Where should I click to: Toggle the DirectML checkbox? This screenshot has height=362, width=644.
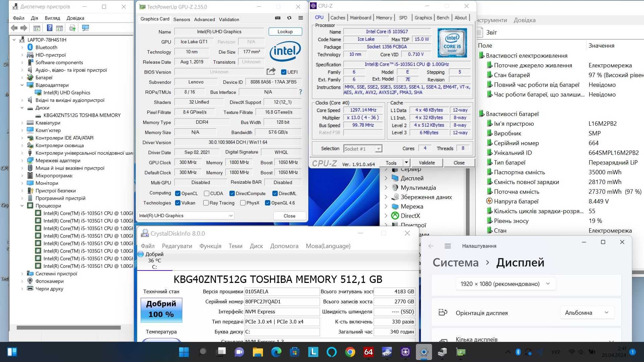pos(275,193)
